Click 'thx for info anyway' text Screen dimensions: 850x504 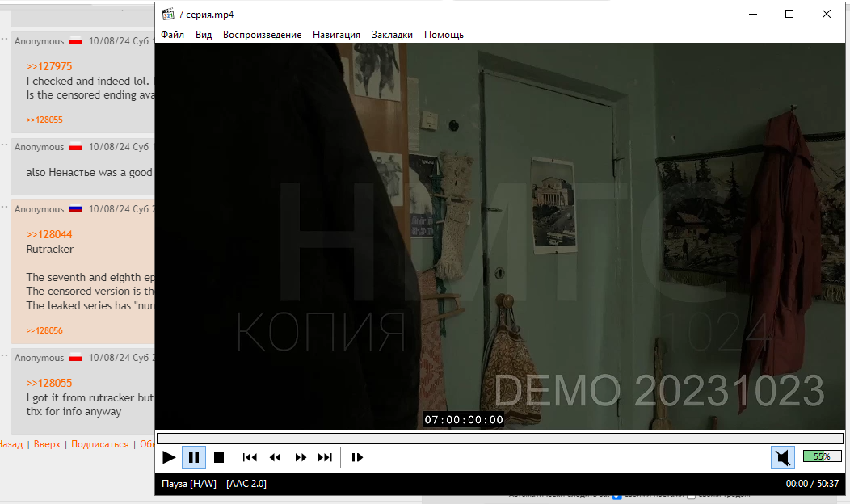tap(74, 411)
